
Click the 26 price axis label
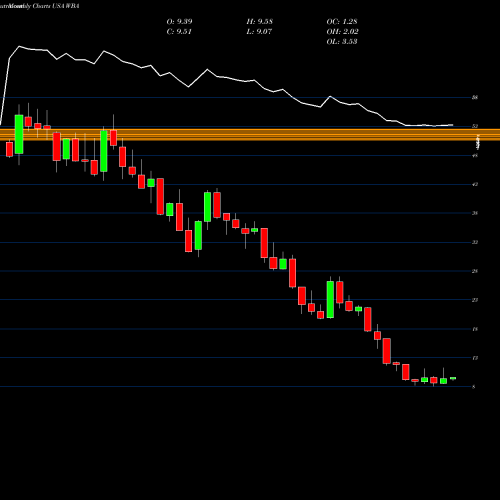point(475,271)
